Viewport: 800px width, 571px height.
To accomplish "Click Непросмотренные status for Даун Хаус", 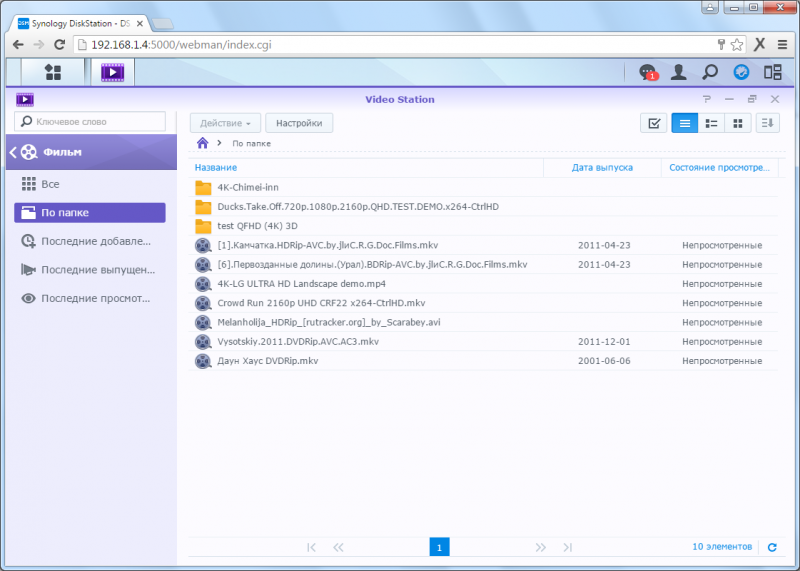I will (x=722, y=361).
